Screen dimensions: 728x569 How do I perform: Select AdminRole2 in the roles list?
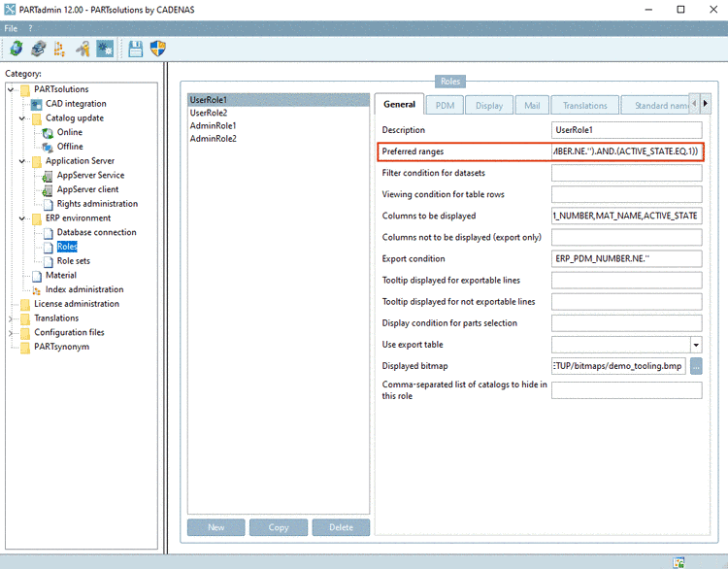click(279, 139)
